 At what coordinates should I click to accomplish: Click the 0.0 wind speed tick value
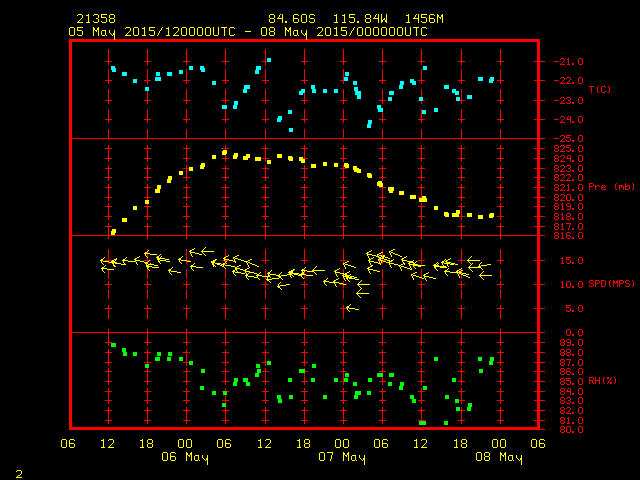[574, 333]
